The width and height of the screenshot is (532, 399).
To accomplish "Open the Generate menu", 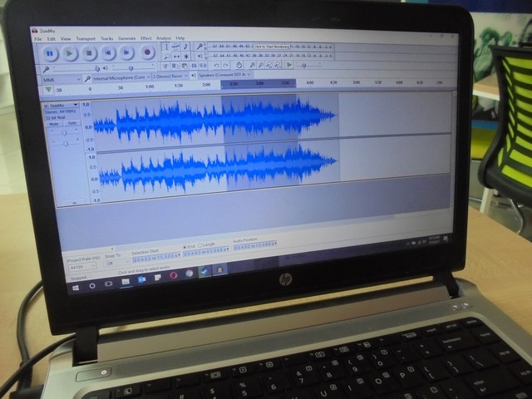I will point(126,38).
